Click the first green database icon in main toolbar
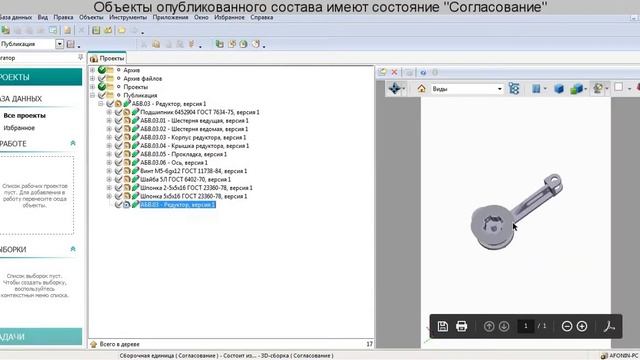Viewport: 640px width, 360px height. point(5,30)
